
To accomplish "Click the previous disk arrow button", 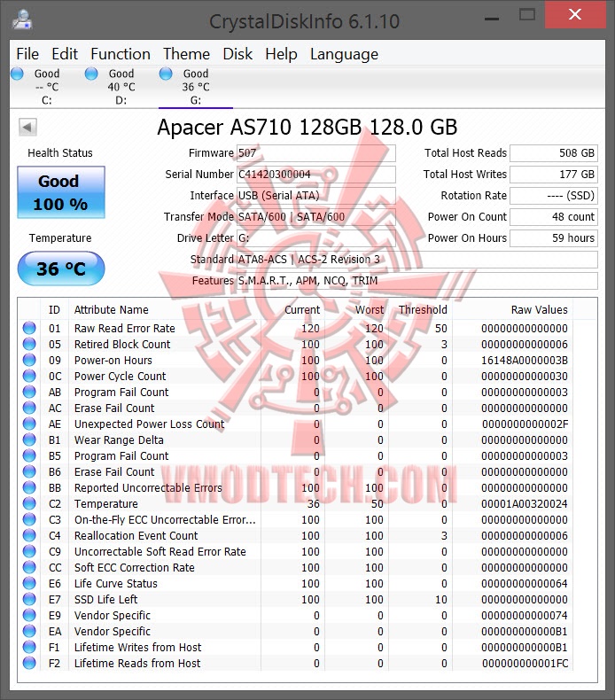I will click(27, 128).
